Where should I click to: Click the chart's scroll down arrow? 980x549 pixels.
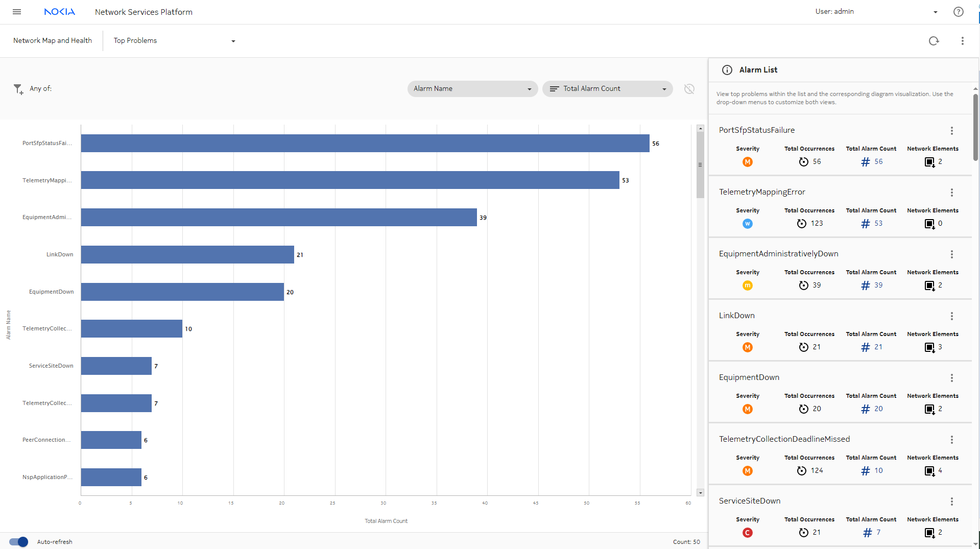pyautogui.click(x=700, y=493)
